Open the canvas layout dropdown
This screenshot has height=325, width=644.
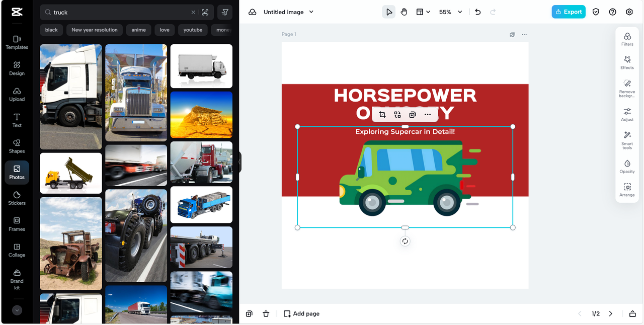pos(423,12)
